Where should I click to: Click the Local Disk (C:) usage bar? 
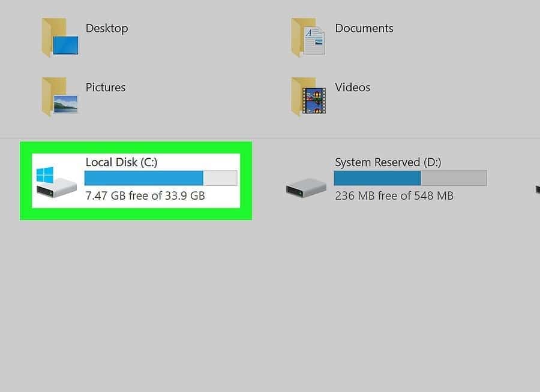click(160, 178)
